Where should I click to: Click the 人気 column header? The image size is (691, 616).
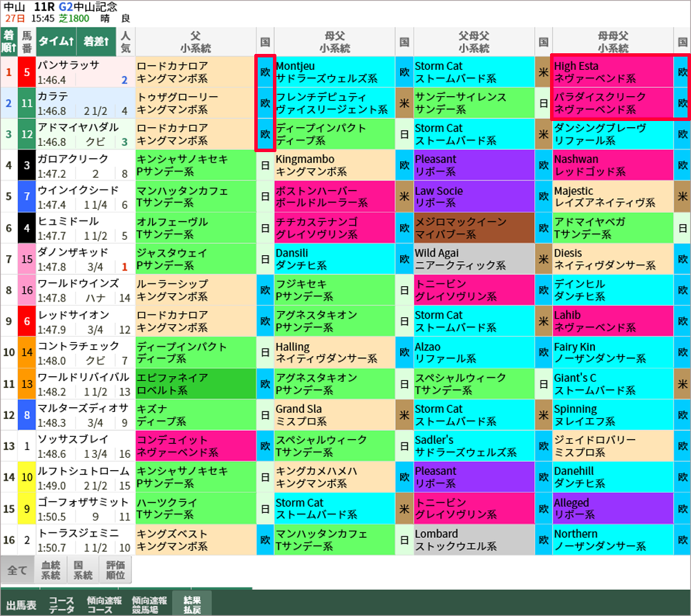[126, 41]
